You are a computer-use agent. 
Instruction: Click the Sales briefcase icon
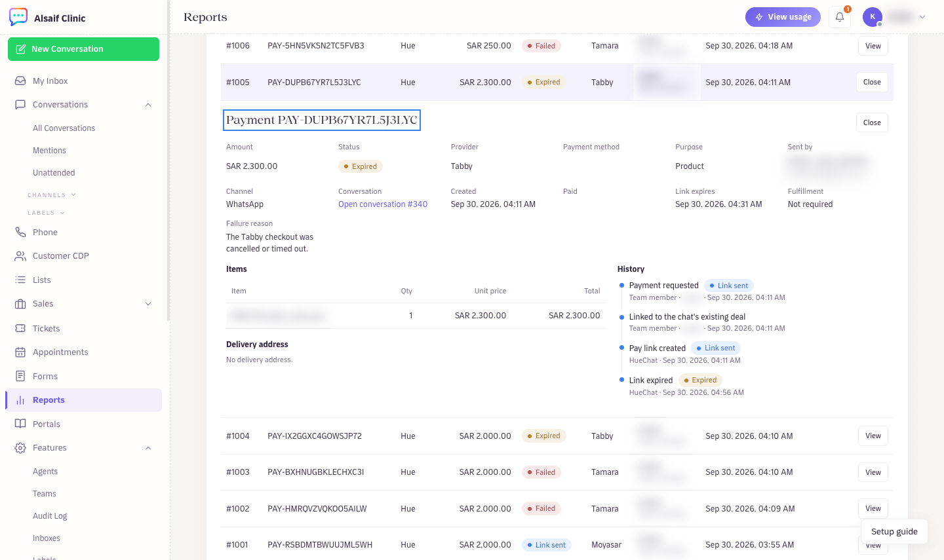pos(20,303)
